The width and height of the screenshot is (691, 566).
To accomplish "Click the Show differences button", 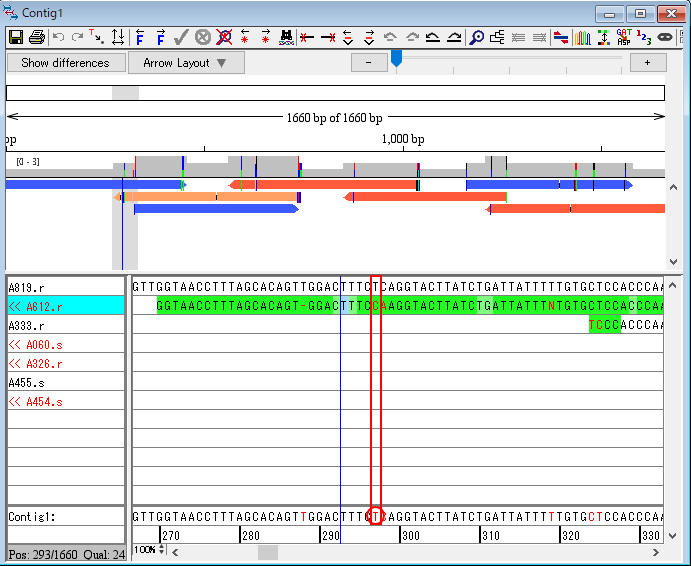I will point(66,63).
